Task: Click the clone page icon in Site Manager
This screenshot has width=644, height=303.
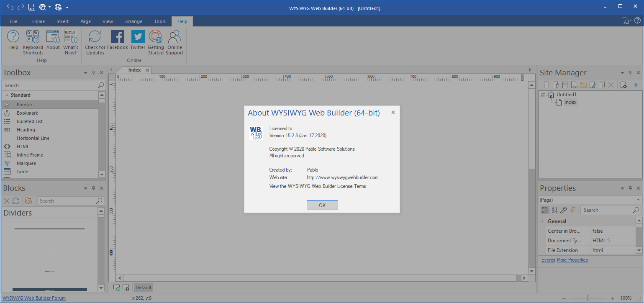Action: [602, 85]
